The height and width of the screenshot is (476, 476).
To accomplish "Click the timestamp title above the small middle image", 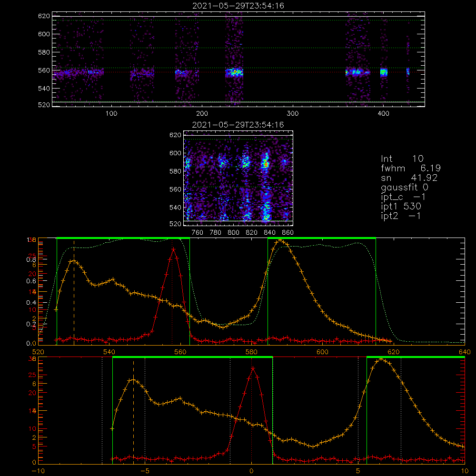I will pyautogui.click(x=238, y=125).
